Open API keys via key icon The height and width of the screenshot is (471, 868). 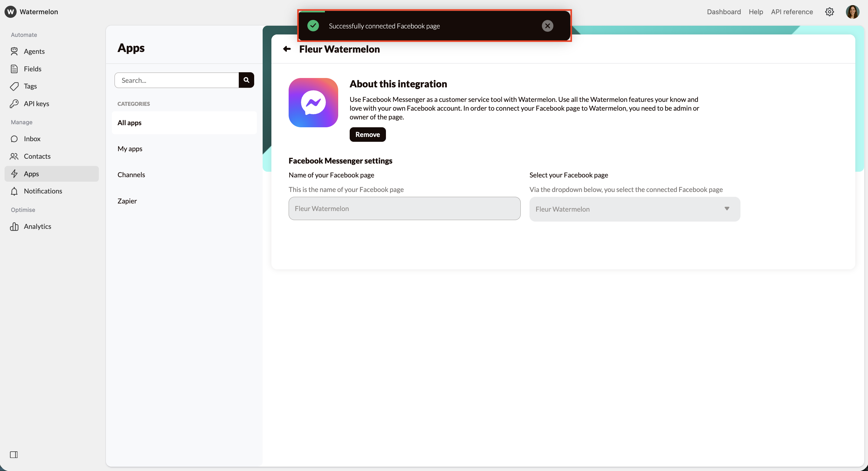[x=14, y=103]
